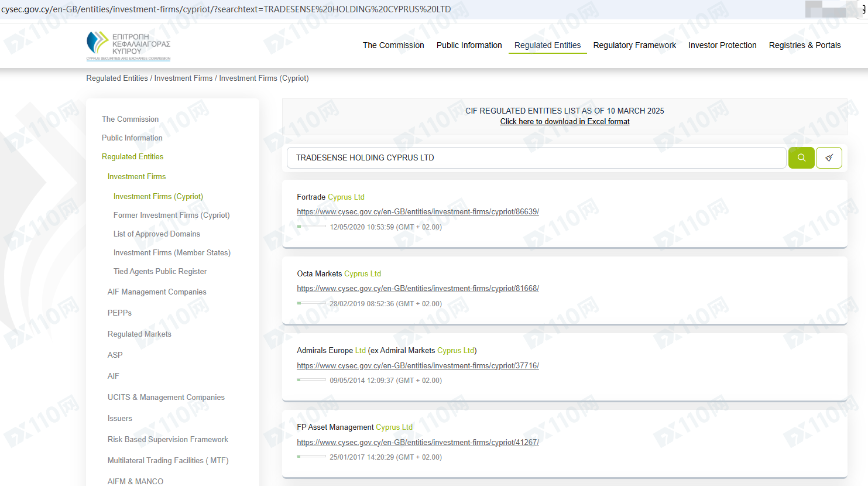Viewport: 868px width, 486px height.
Task: Select Former Investment Firms (Cypriot)
Action: coord(171,215)
